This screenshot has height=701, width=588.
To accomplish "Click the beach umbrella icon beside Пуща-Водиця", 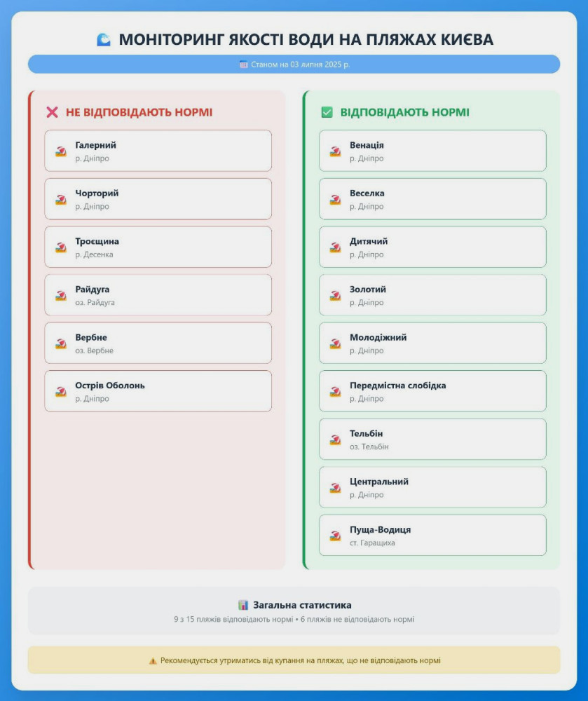I will pyautogui.click(x=336, y=536).
